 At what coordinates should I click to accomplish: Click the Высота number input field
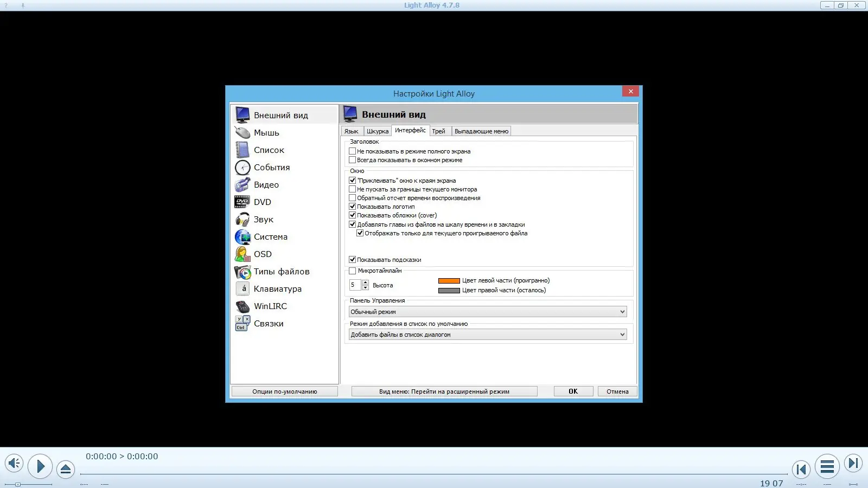coord(355,285)
